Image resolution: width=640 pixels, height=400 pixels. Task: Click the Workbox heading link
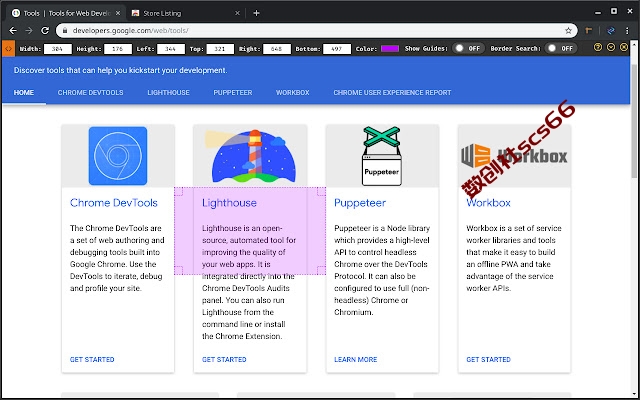point(488,203)
